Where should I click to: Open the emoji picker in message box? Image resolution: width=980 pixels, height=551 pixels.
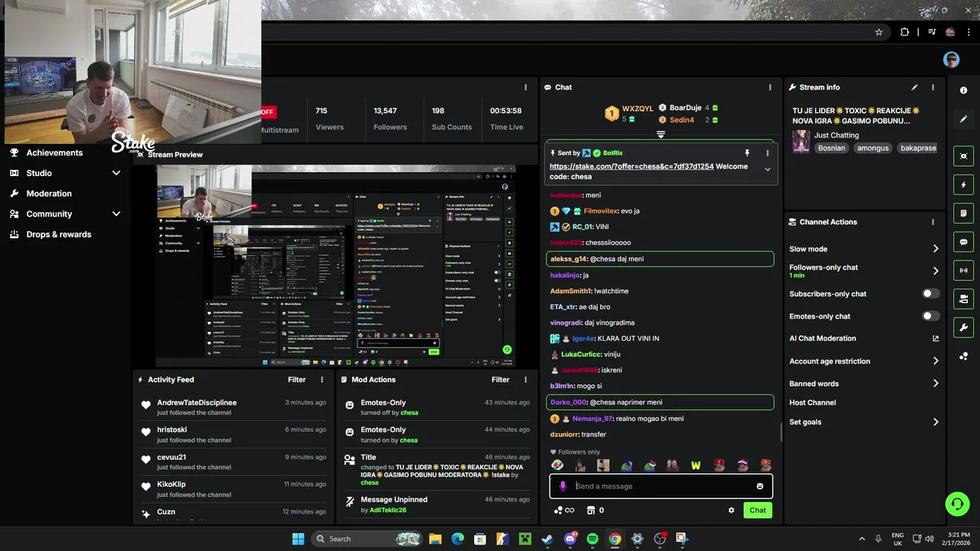[x=759, y=486]
